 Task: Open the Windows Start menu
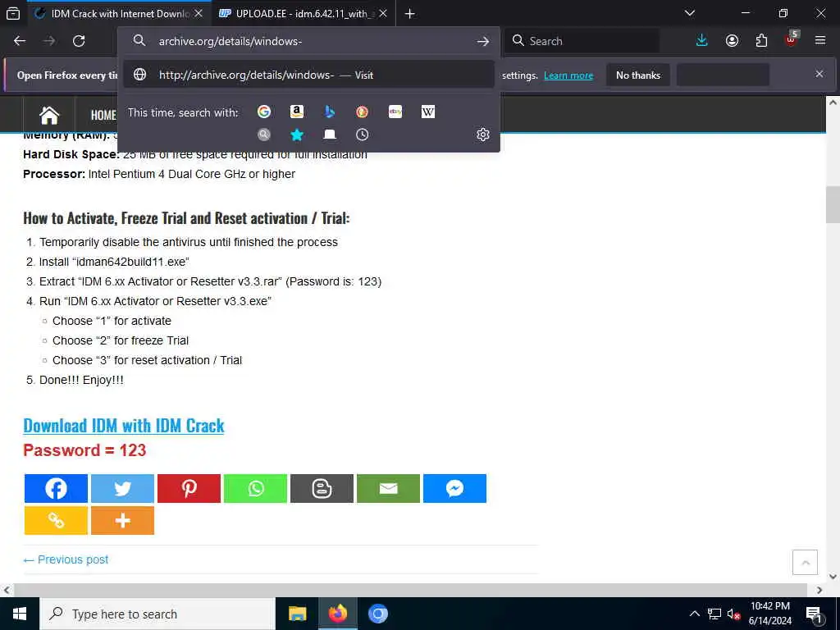20,614
